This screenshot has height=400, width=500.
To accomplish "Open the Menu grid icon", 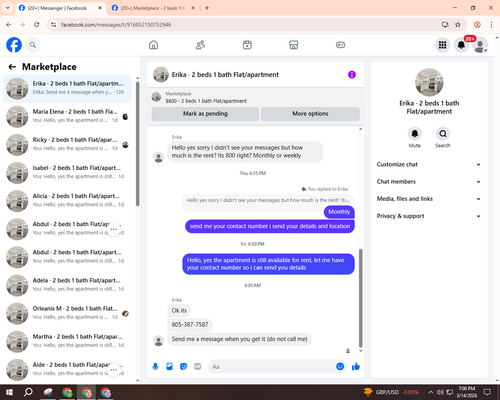I will (442, 45).
